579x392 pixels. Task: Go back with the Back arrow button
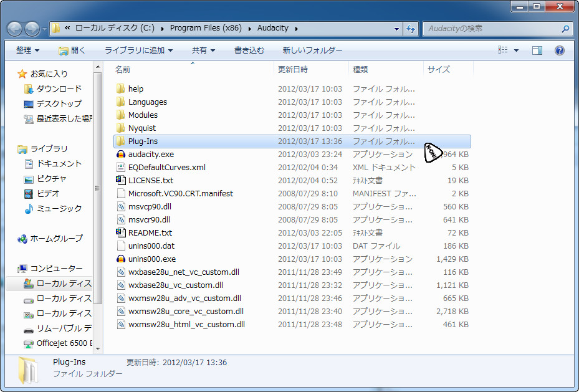pyautogui.click(x=15, y=29)
